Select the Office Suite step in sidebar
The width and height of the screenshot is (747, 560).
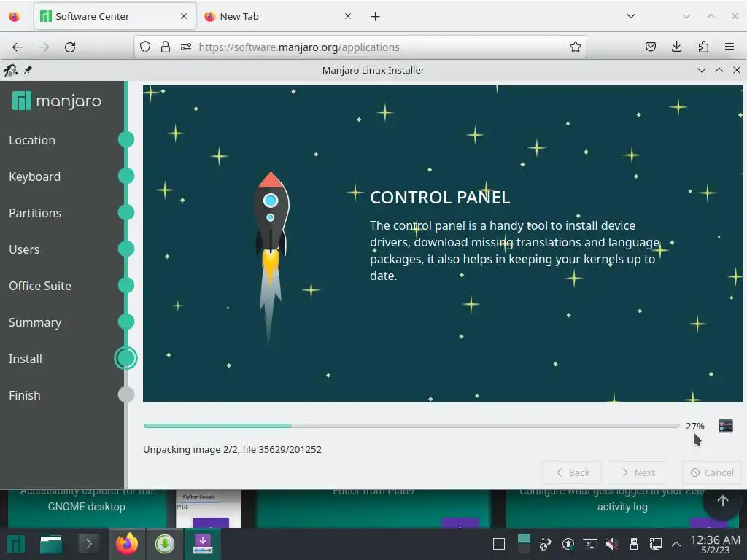[40, 286]
